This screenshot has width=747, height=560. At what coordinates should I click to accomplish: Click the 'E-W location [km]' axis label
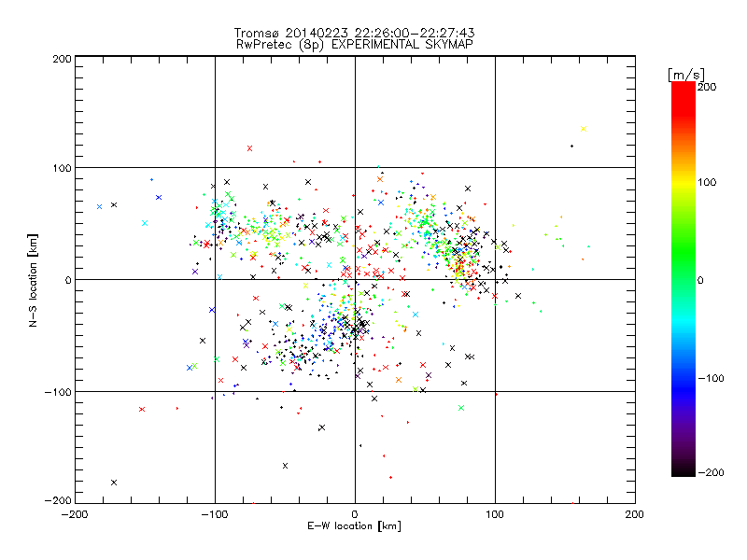354,526
